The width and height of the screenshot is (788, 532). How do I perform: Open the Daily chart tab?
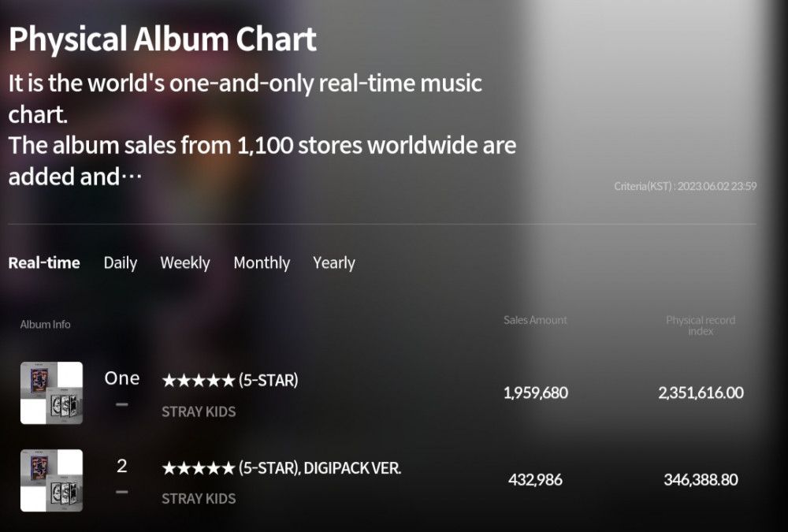tap(121, 263)
